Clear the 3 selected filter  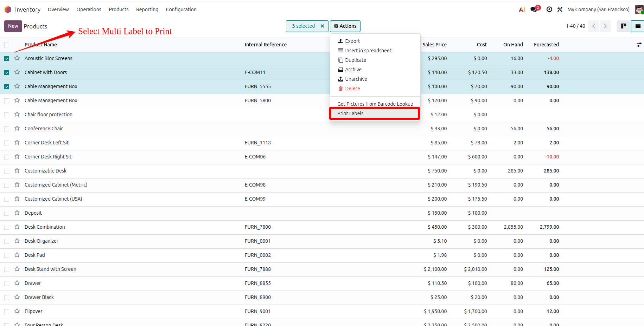tap(322, 26)
